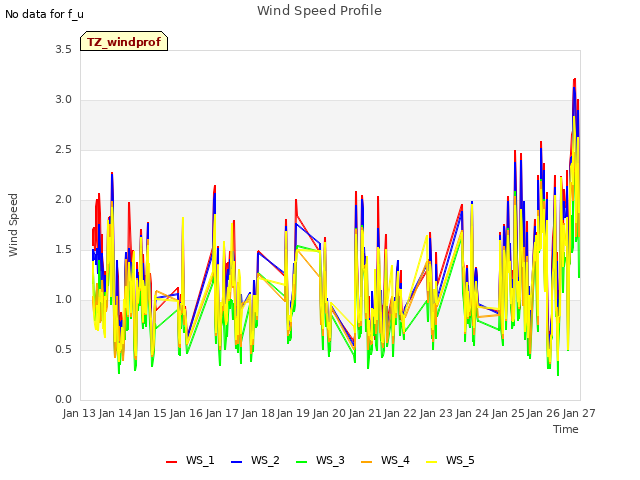Click the highest red peak near Jan 27
Screen dimensions: 640x480
tap(575, 79)
